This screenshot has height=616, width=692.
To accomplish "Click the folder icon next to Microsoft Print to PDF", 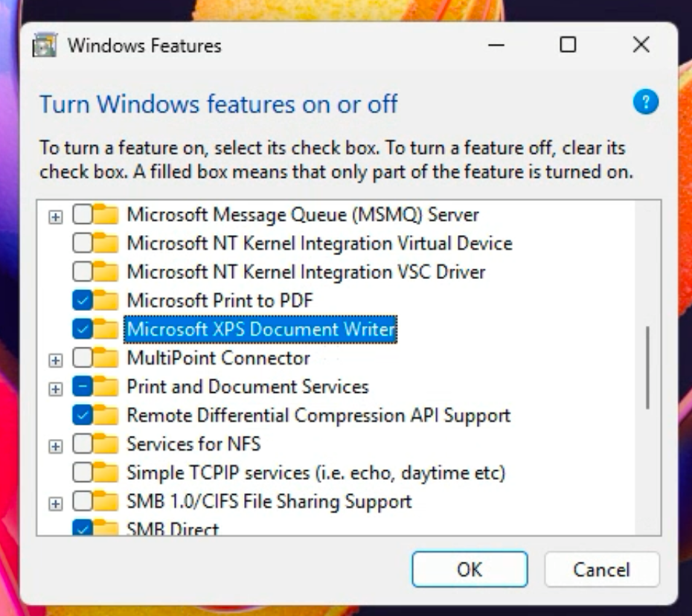I will pyautogui.click(x=107, y=301).
